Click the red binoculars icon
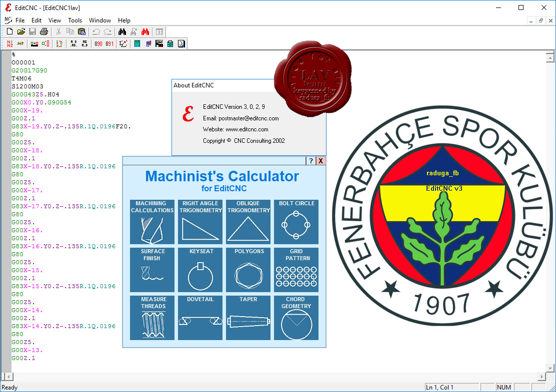The image size is (556, 392). (x=145, y=31)
